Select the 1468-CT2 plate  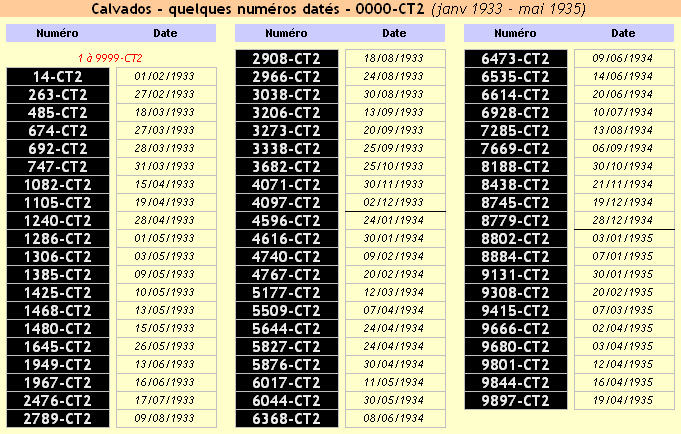coord(58,311)
